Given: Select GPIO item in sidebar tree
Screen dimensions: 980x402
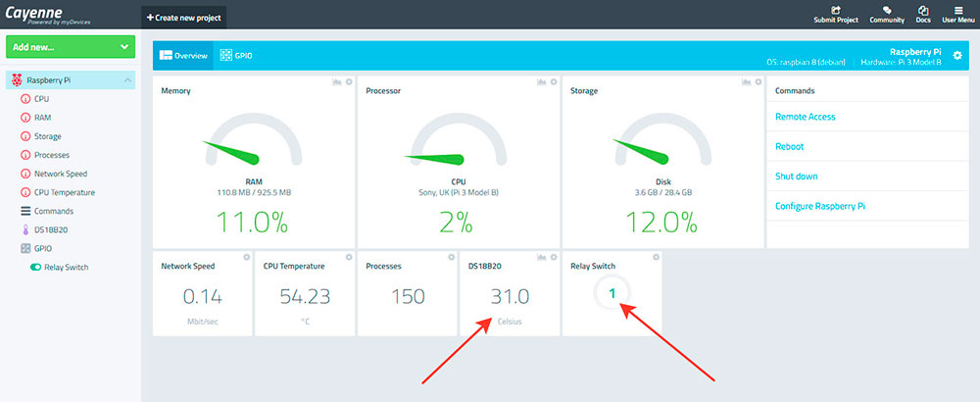Looking at the screenshot, I should coord(42,248).
